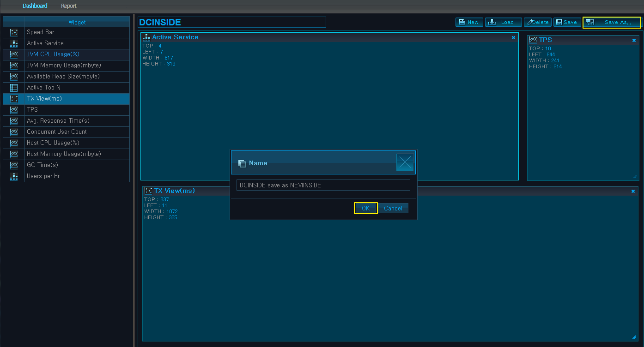Click the TX View(ms) panel header icon

[x=148, y=191]
